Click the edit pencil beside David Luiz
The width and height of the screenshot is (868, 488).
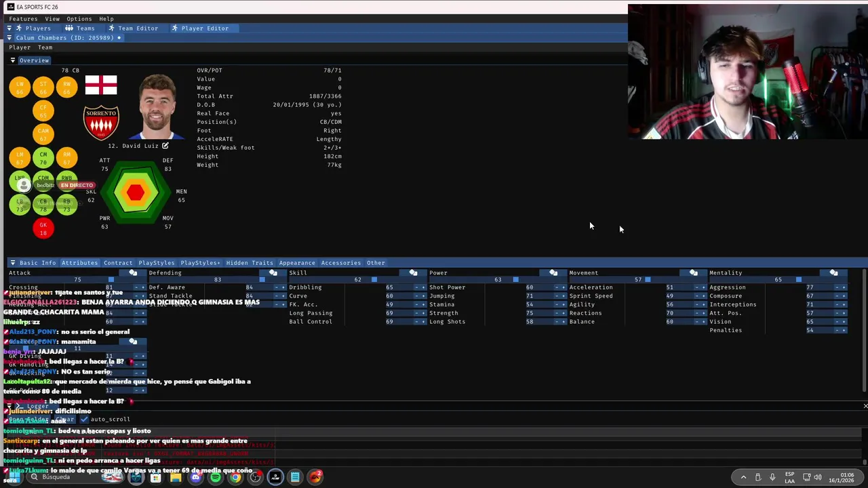[x=165, y=146]
